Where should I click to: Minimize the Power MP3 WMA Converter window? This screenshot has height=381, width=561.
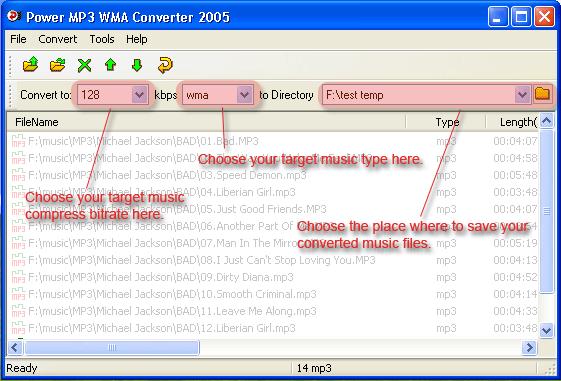(x=498, y=16)
